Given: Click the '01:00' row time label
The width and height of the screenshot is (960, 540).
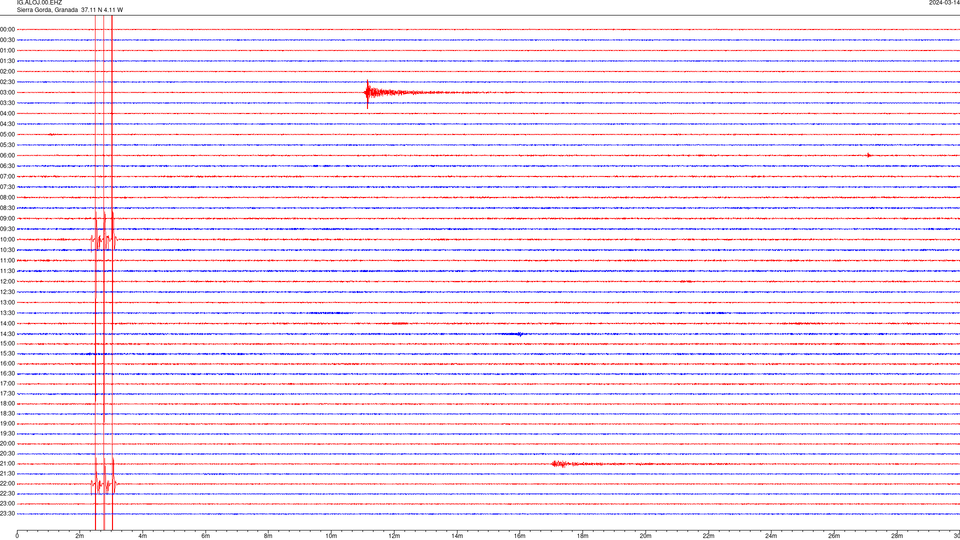Looking at the screenshot, I should pos(7,51).
